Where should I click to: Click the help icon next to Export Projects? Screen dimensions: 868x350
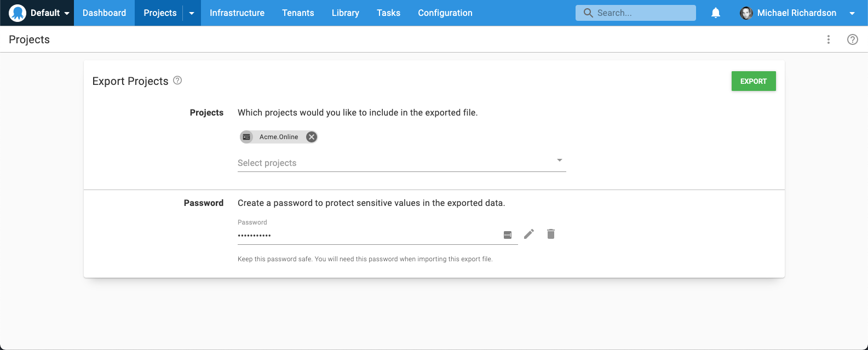pos(177,81)
